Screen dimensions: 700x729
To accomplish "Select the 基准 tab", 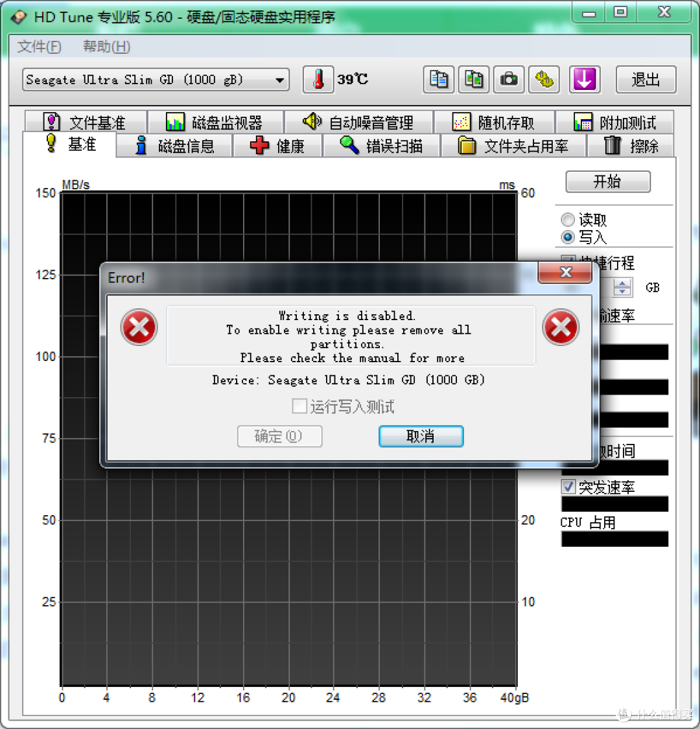I will pyautogui.click(x=70, y=144).
